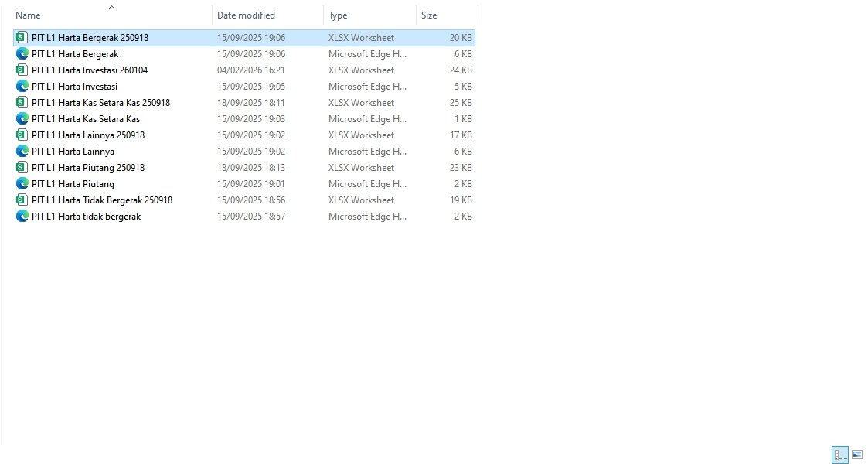The width and height of the screenshot is (868, 464).
Task: Sort files by the Size column
Action: pos(429,15)
